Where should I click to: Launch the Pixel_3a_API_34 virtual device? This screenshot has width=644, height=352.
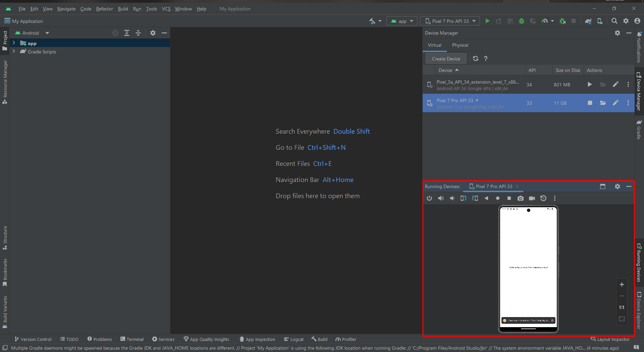pyautogui.click(x=590, y=84)
